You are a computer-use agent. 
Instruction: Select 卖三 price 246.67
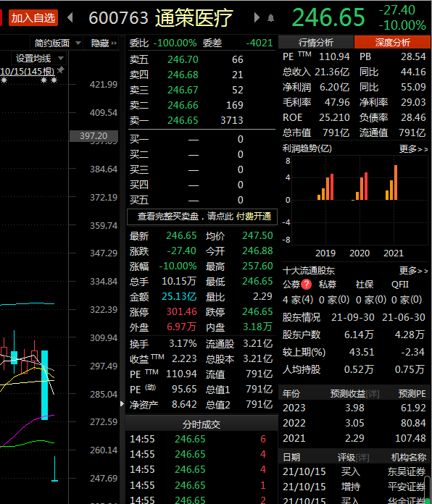pyautogui.click(x=183, y=90)
